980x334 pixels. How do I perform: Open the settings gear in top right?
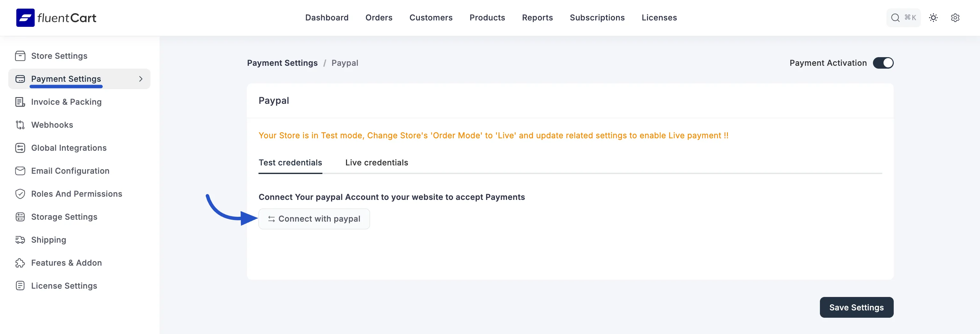pos(956,18)
